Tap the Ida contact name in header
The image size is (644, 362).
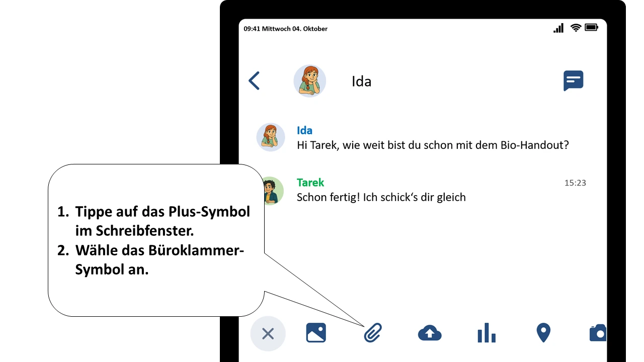coord(361,81)
